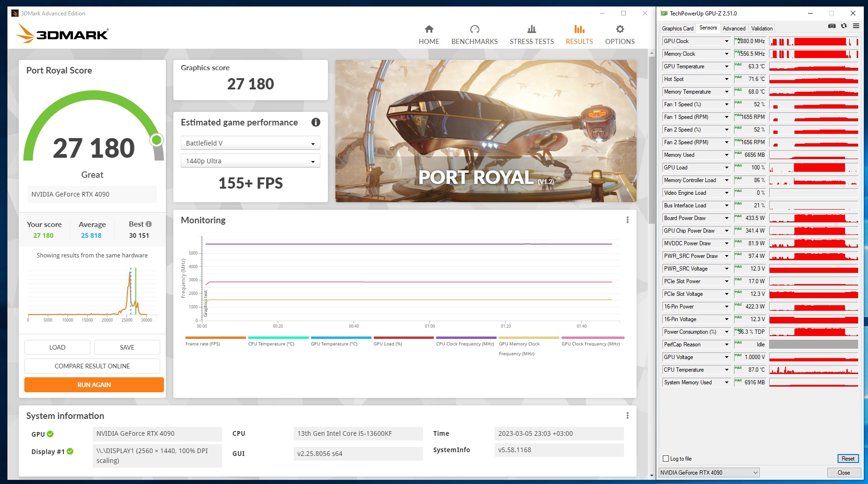Toggle the CPU Temperature legend swatch

(x=278, y=337)
